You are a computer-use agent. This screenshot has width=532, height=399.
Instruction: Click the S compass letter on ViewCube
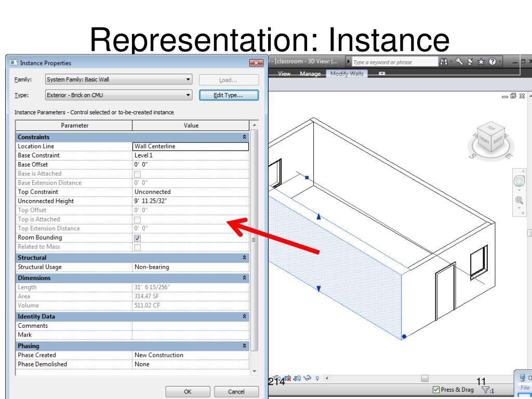pyautogui.click(x=472, y=156)
